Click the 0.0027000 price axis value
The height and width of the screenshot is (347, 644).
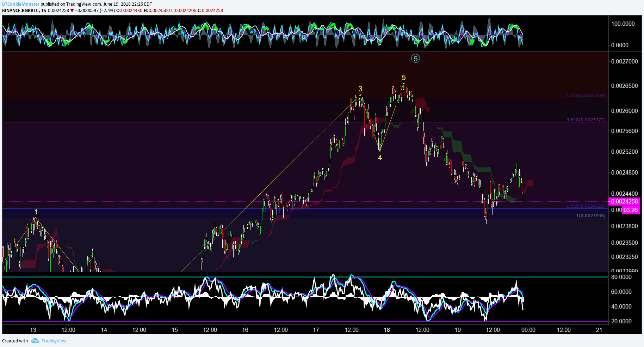tap(624, 61)
